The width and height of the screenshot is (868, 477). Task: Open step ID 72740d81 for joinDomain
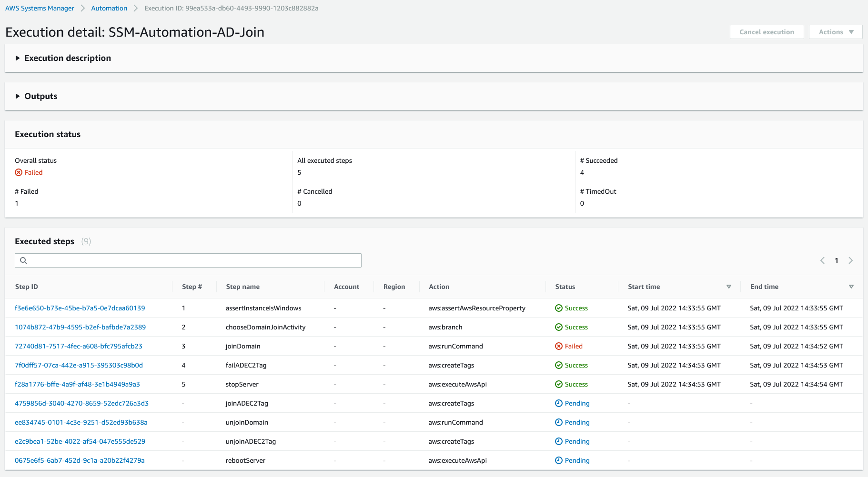pos(79,346)
